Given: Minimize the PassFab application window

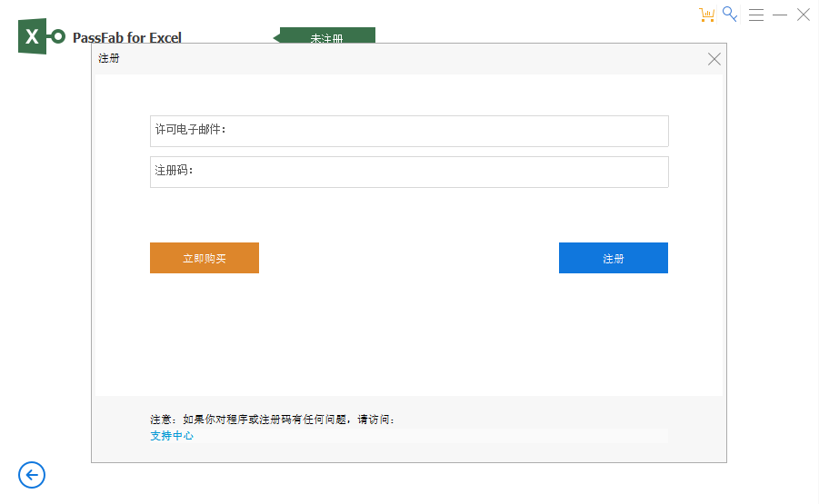Looking at the screenshot, I should tap(780, 15).
